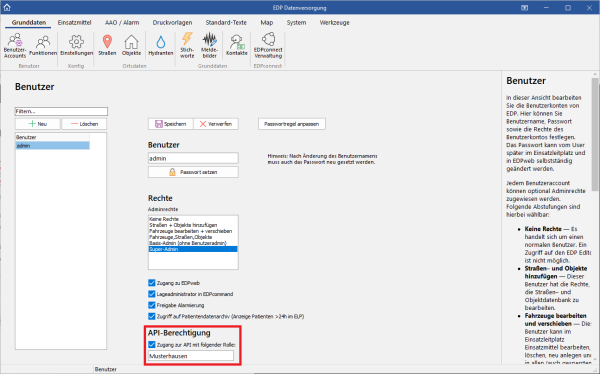Open Benutzer-Accounts in the ribbon
The image size is (600, 374).
[15, 46]
